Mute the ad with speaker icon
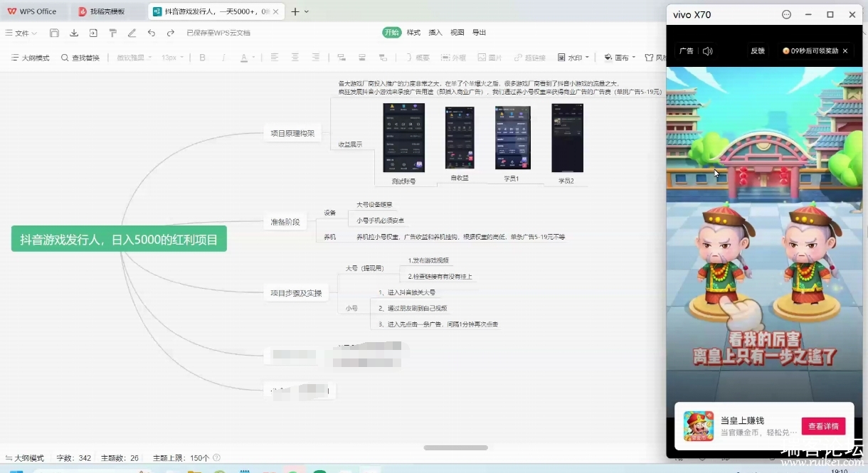Viewport: 868px width, 473px height. click(x=707, y=51)
